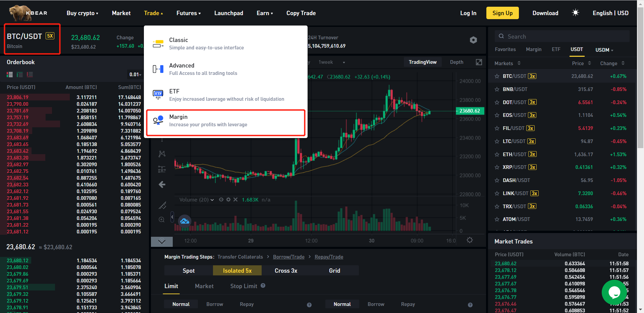Image resolution: width=644 pixels, height=313 pixels.
Task: Click the markets Search field
Action: pos(562,36)
